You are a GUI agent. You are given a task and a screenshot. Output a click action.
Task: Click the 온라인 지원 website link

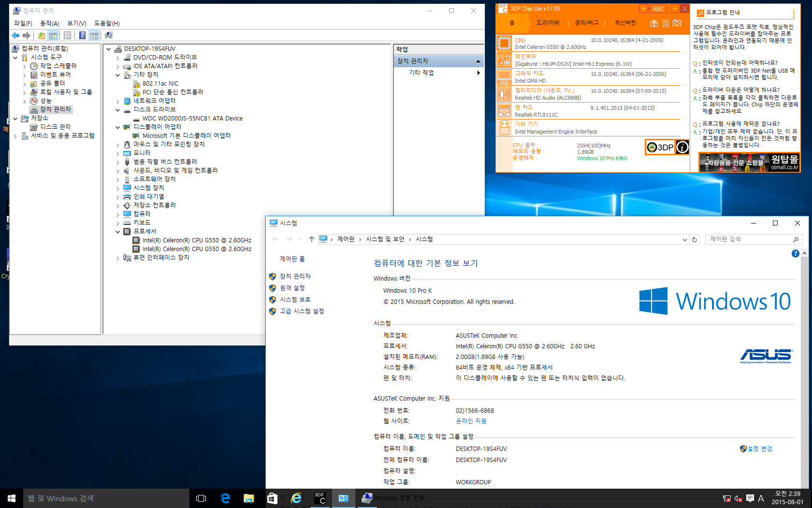click(x=471, y=421)
